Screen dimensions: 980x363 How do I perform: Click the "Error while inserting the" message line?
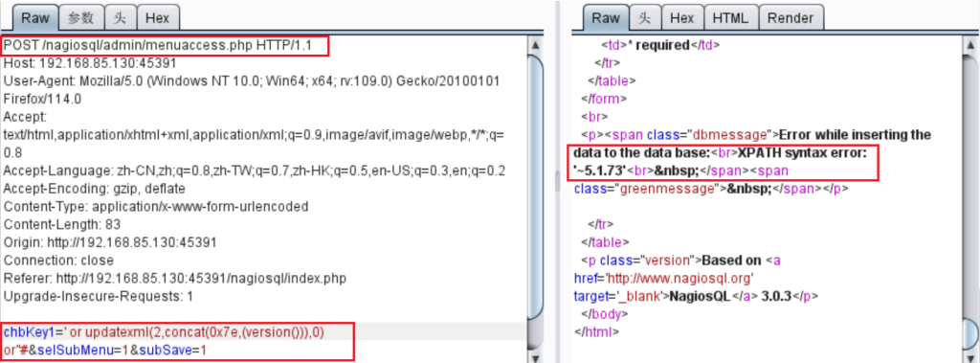[x=855, y=134]
